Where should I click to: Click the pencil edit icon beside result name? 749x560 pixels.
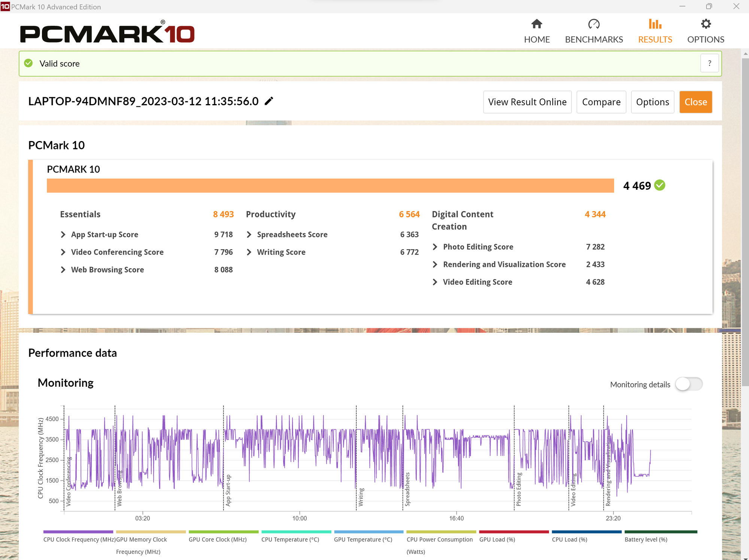tap(269, 101)
